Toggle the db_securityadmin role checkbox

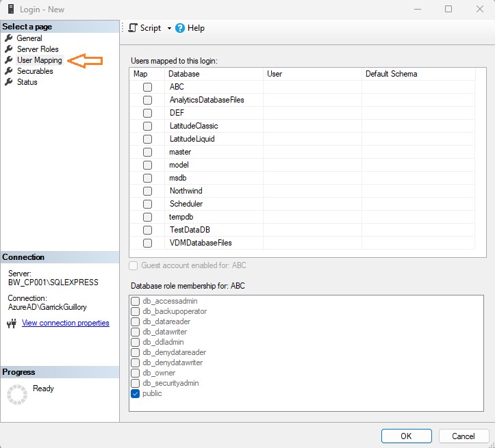click(x=135, y=383)
